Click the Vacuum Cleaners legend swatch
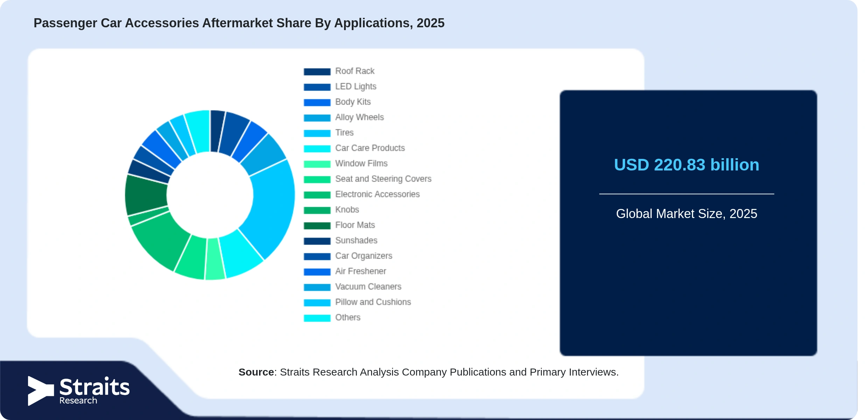This screenshot has width=868, height=420. (317, 287)
